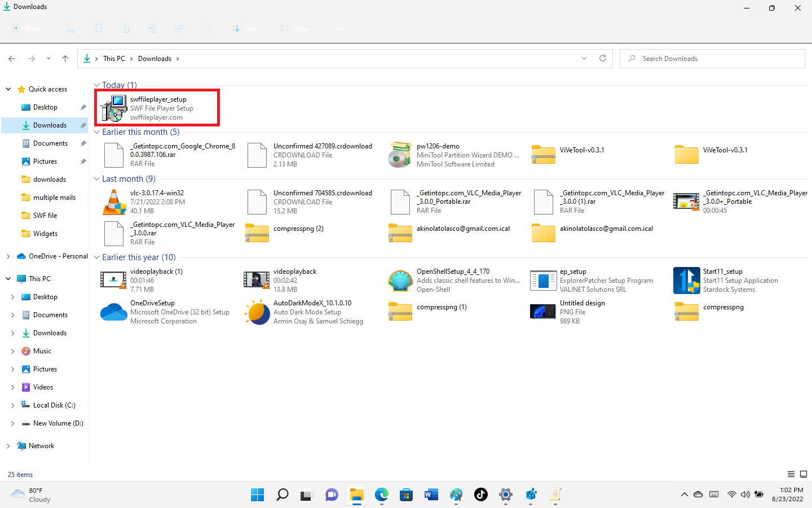Collapse the Today group

click(96, 85)
